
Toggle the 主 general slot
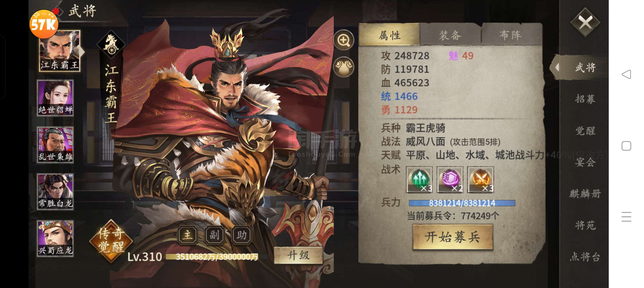(188, 235)
